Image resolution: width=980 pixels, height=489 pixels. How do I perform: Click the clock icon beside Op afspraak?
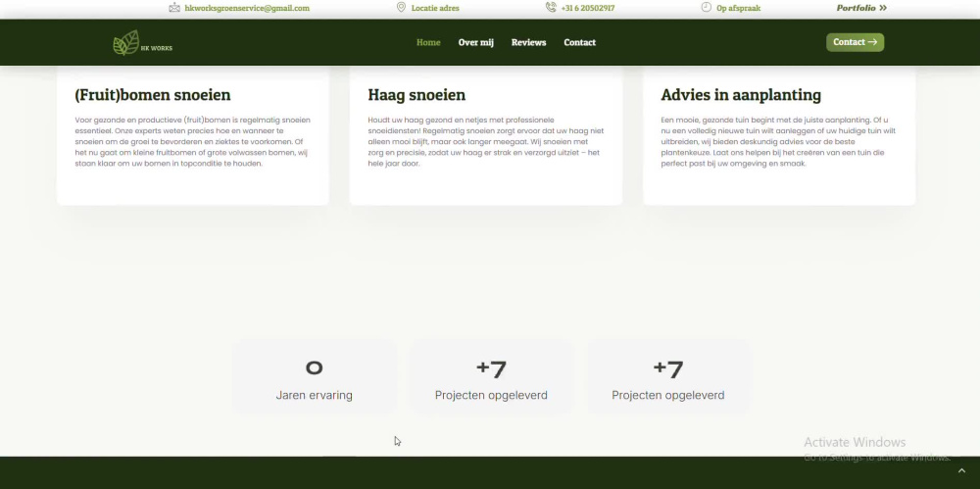[707, 8]
